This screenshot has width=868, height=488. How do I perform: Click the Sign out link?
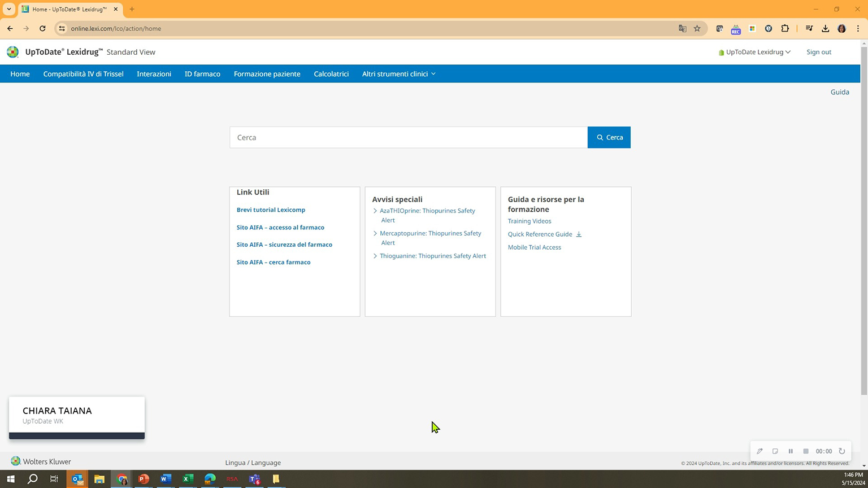coord(818,52)
